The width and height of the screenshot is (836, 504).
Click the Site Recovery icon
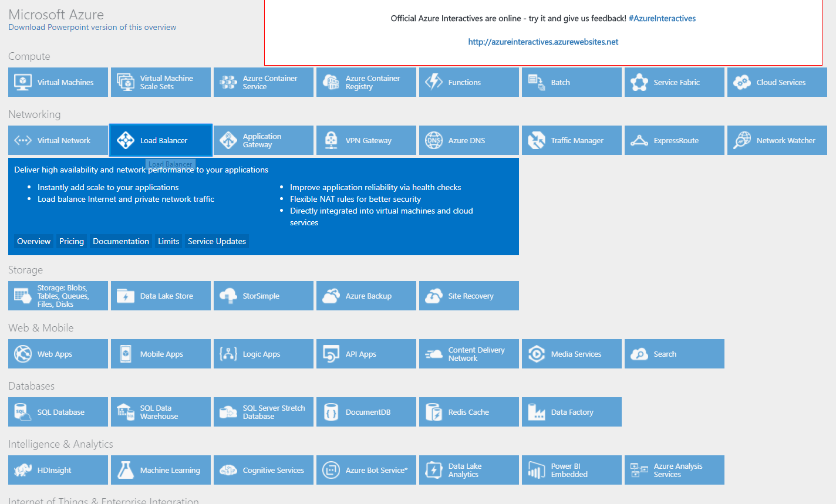434,296
